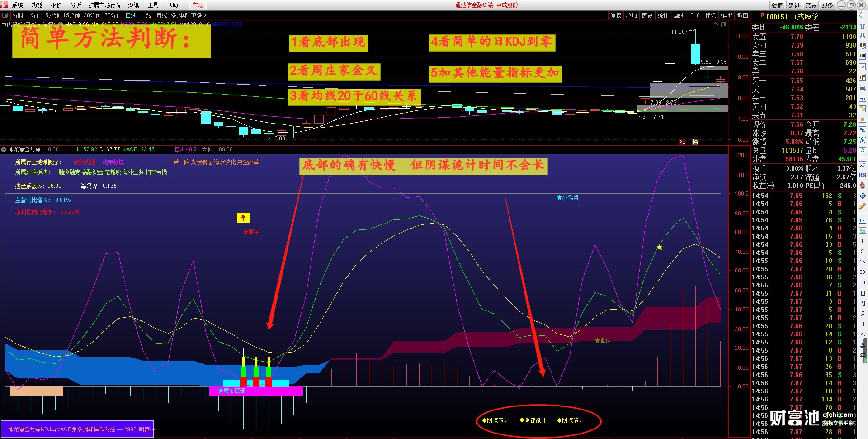Click the 行情 button in title bar
868x439 pixels.
[x=778, y=5]
